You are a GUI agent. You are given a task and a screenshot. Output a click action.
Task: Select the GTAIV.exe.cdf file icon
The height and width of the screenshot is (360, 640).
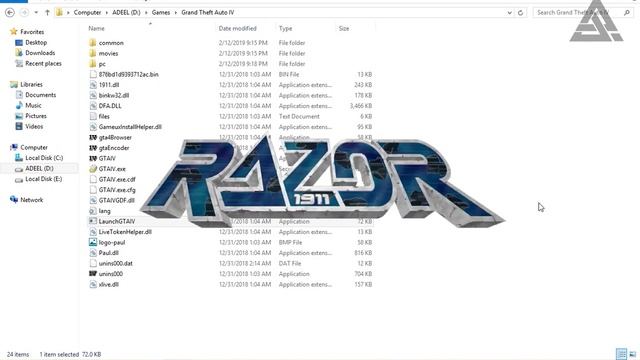point(93,180)
